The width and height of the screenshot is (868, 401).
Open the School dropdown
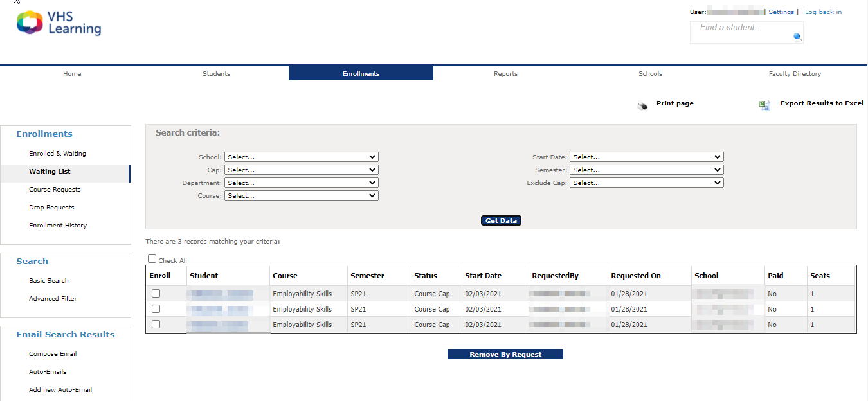click(301, 157)
